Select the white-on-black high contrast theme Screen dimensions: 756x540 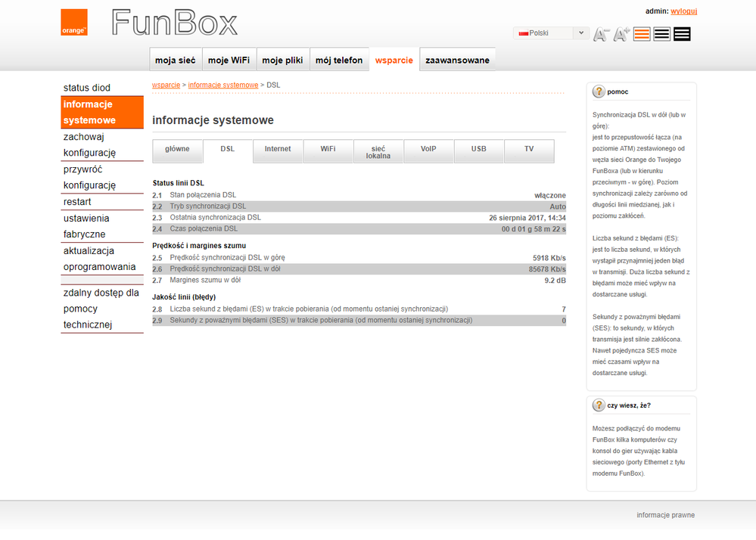(x=681, y=34)
